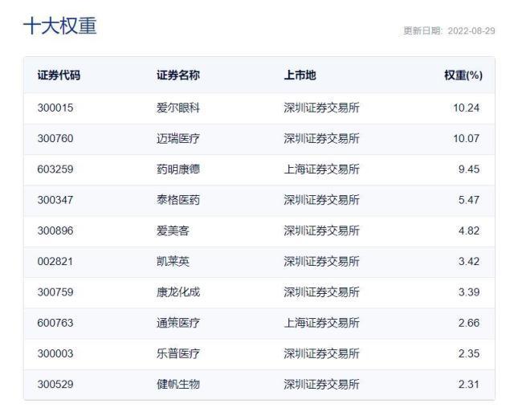Select security code 300015
This screenshot has width=514, height=420.
55,108
